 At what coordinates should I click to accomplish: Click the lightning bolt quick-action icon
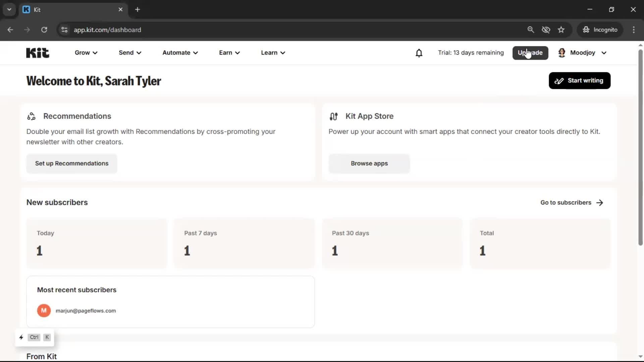click(x=21, y=337)
